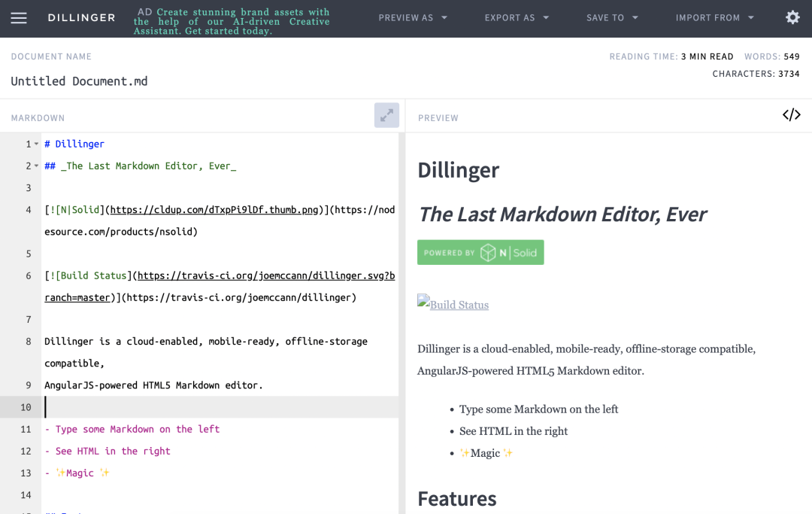
Task: Toggle HTML code view icon in preview
Action: point(791,115)
